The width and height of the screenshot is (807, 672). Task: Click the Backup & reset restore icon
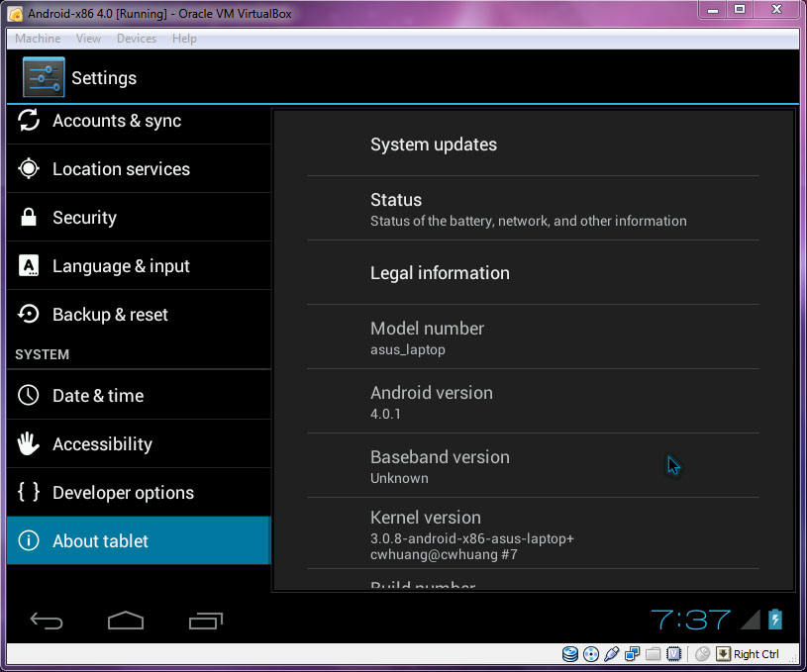pyautogui.click(x=29, y=314)
